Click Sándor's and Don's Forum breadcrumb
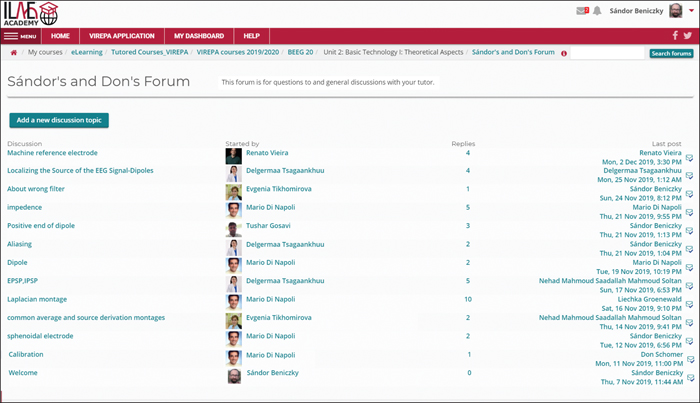The image size is (700, 403). click(513, 52)
